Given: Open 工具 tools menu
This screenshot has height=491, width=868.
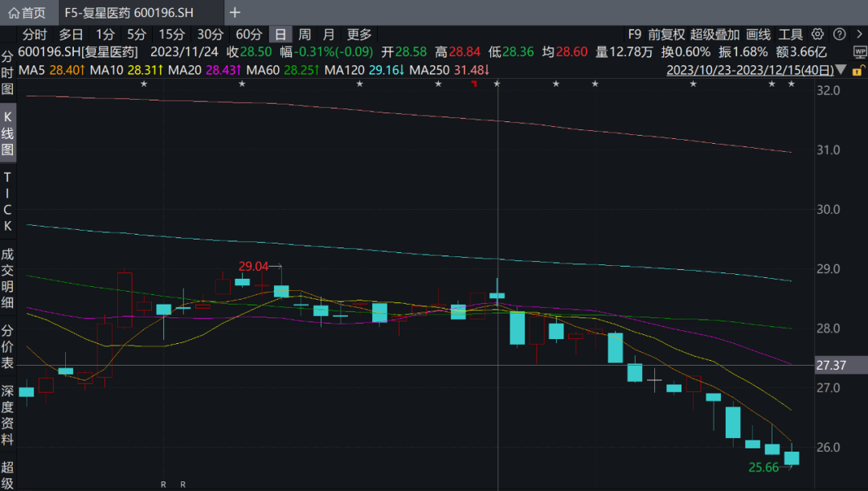Looking at the screenshot, I should point(791,35).
